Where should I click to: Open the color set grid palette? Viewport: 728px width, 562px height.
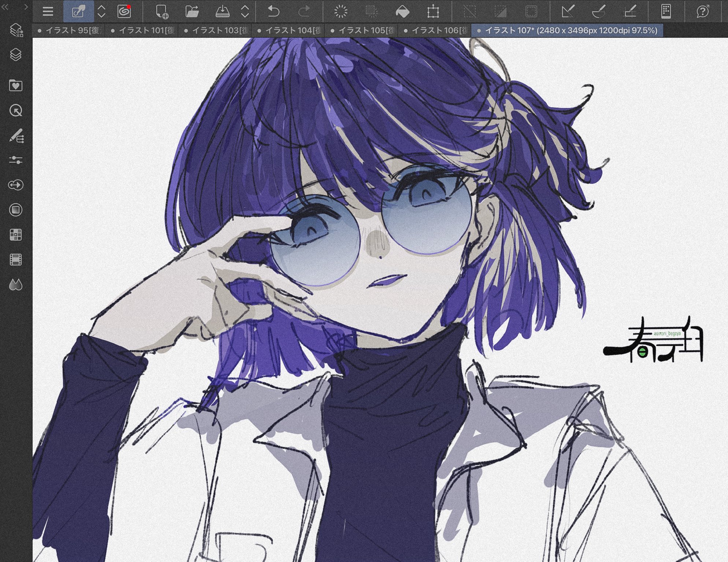click(16, 235)
